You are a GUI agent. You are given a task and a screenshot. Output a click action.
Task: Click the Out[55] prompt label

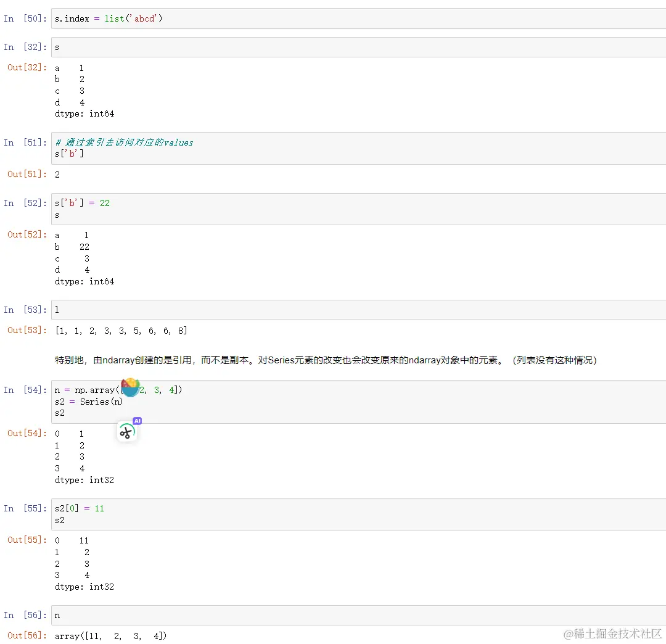27,540
